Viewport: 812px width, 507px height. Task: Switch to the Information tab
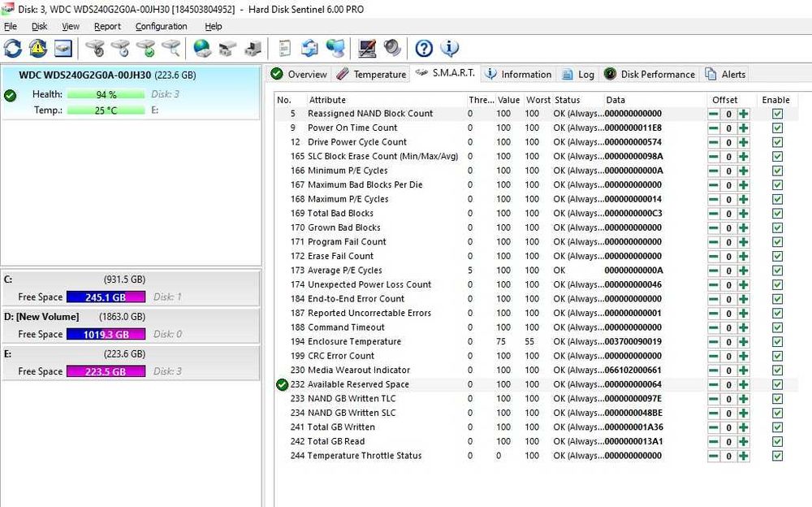tap(518, 74)
